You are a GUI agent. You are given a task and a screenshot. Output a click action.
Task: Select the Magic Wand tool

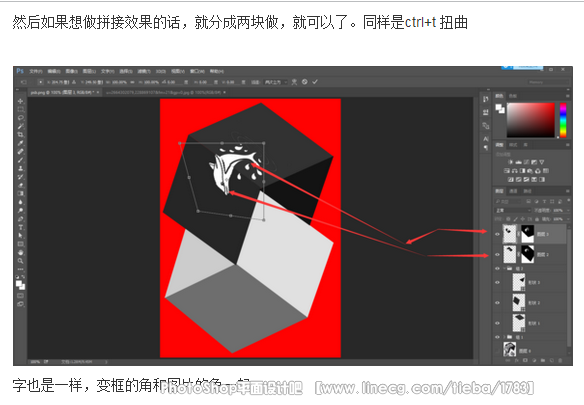[20, 126]
